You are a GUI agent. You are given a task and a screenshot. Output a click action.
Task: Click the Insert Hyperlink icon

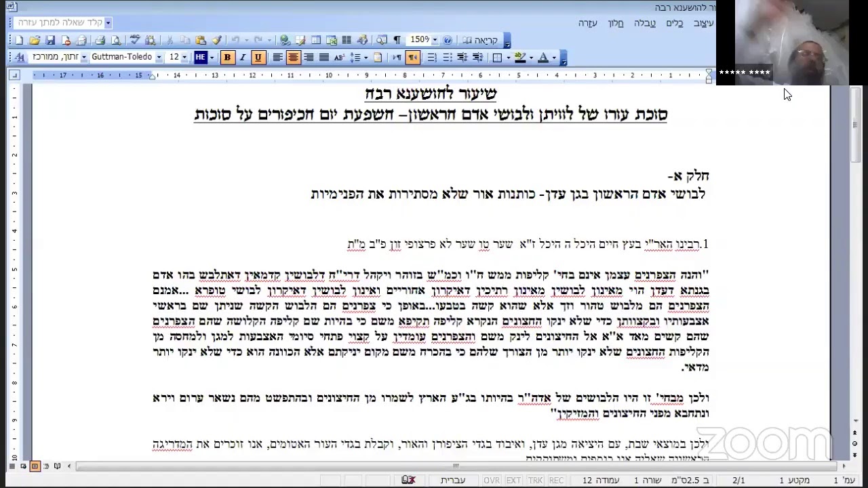click(285, 41)
